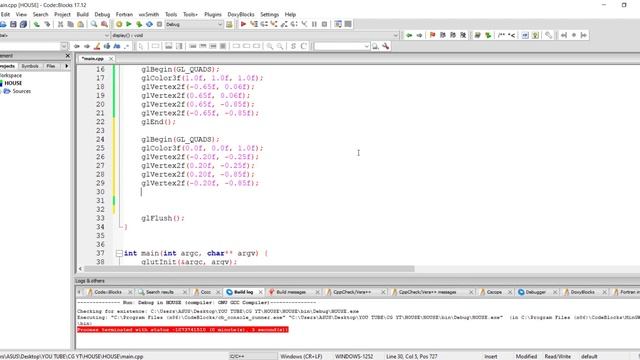Screen dimensions: 640x360
Task: Click the Rebuild icon
Action: click(149, 24)
